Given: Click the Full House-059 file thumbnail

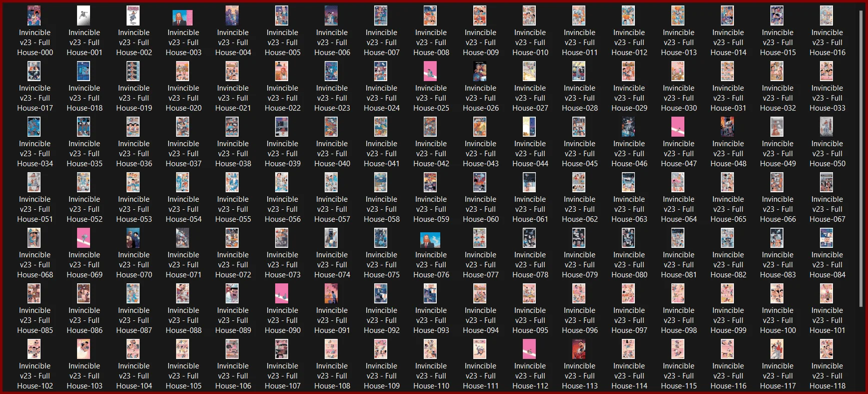Looking at the screenshot, I should [x=430, y=183].
